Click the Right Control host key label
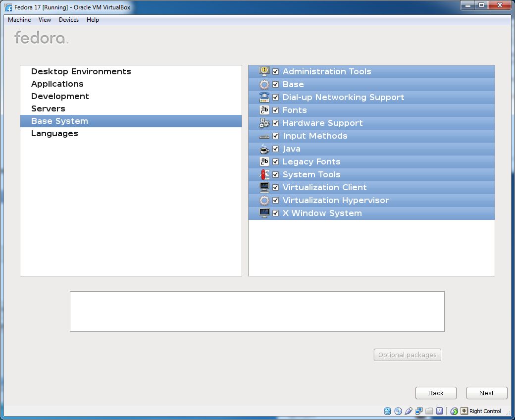 485,411
